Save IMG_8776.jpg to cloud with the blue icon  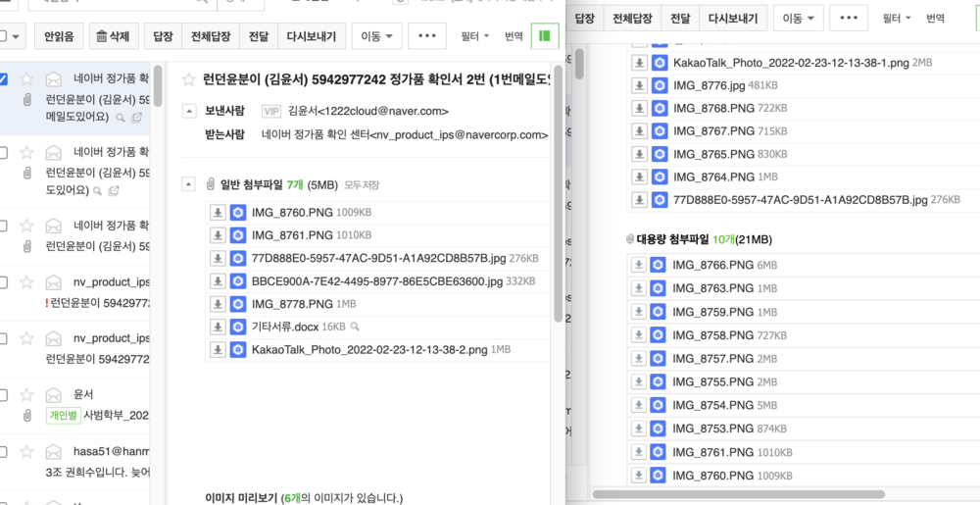tap(660, 85)
